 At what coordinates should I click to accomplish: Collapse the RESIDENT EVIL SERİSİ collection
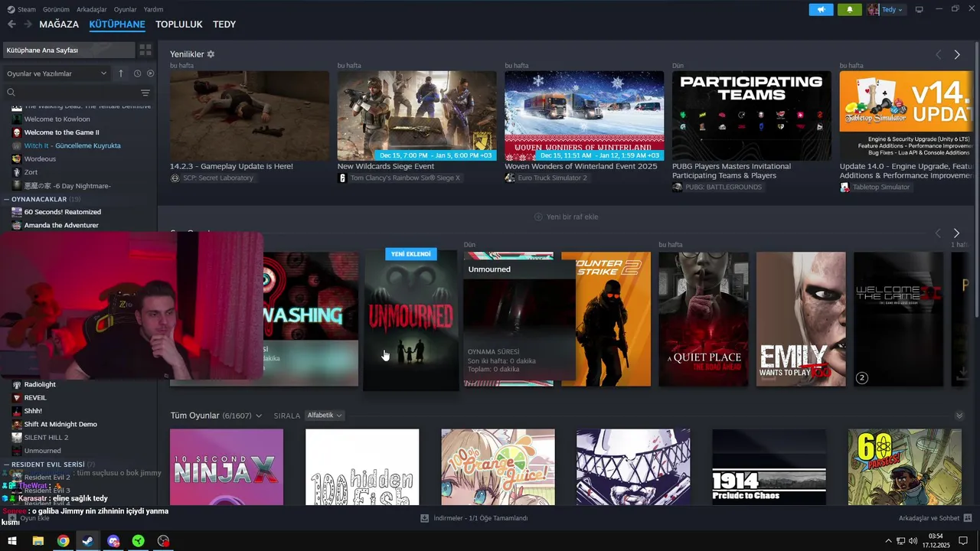[6, 465]
